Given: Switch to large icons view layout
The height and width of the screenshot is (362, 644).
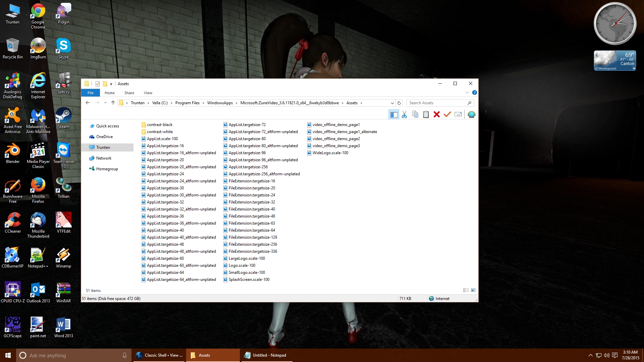Looking at the screenshot, I should (473, 290).
